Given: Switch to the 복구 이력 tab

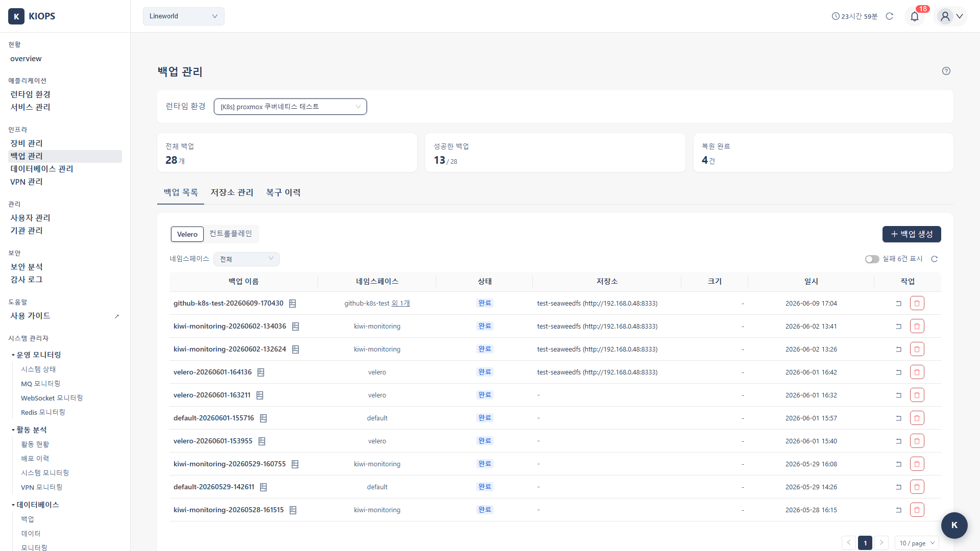Looking at the screenshot, I should (283, 193).
